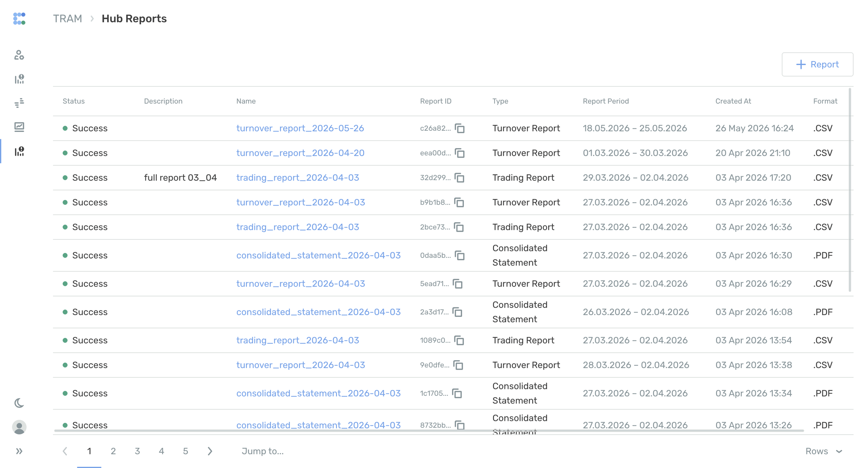
Task: Click the Name column header
Action: pos(246,101)
